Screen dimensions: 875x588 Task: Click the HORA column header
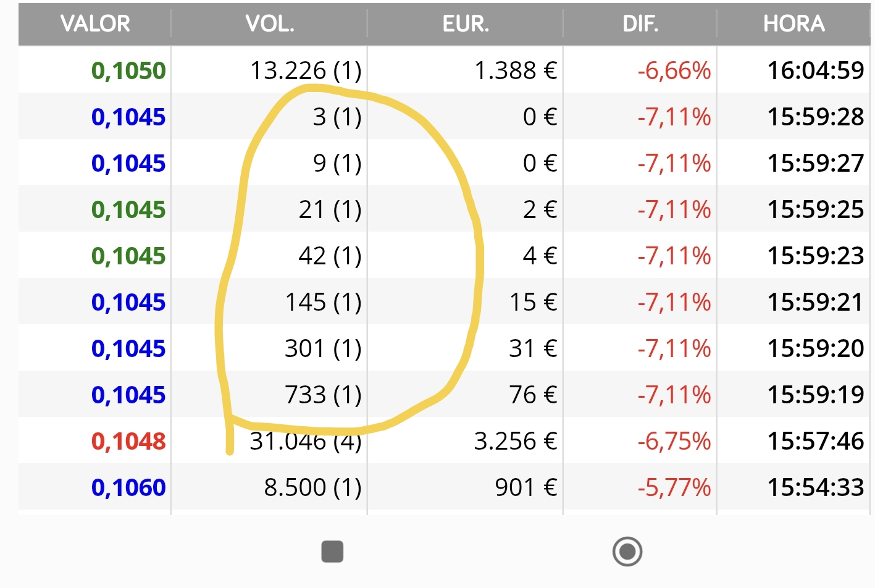click(x=793, y=24)
